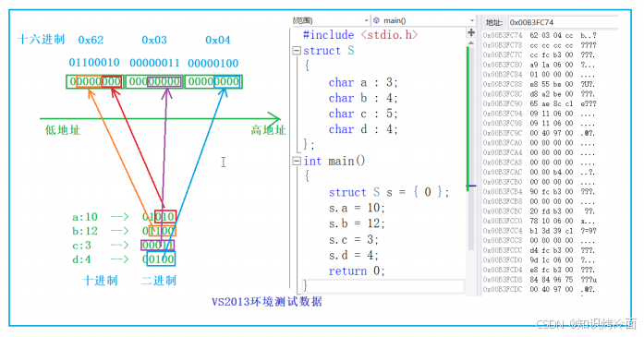Select memory row 0x00B3FC74 with bytes 62 03 04 cc
This screenshot has height=337, width=644.
pos(540,35)
